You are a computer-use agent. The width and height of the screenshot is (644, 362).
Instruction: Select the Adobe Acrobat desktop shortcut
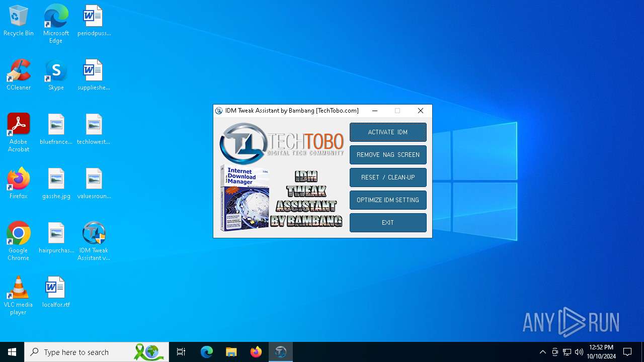19,133
